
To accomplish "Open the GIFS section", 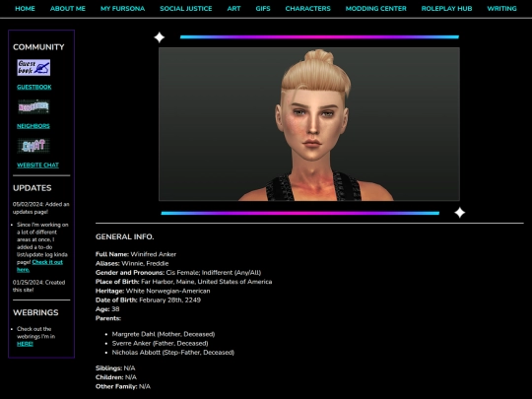I will click(263, 9).
